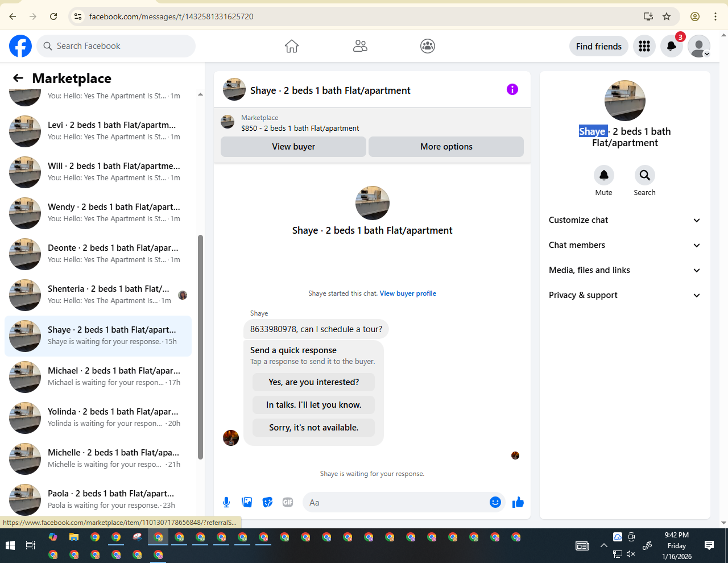Open Michael conversation in chat list
Screen dimensions: 728x563
[98, 377]
